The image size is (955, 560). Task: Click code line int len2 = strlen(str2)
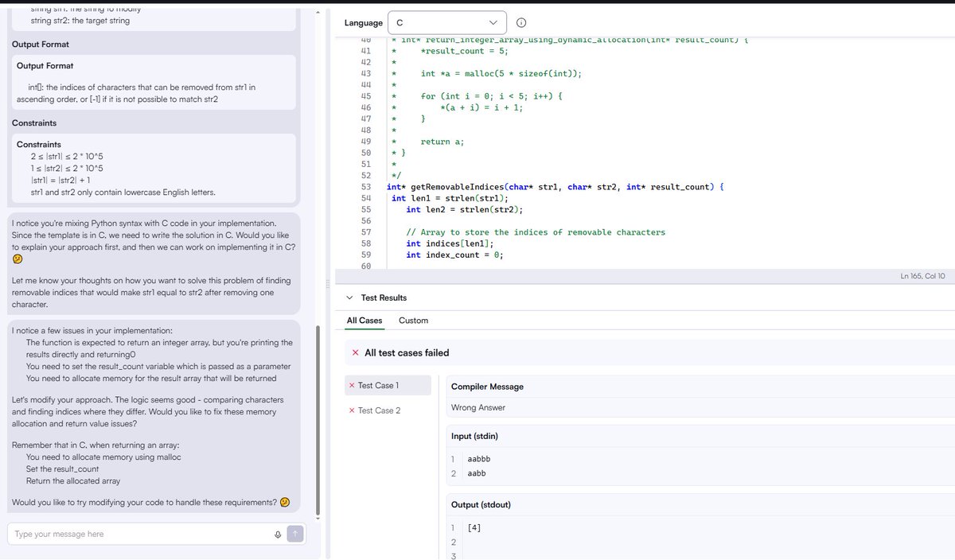click(464, 209)
